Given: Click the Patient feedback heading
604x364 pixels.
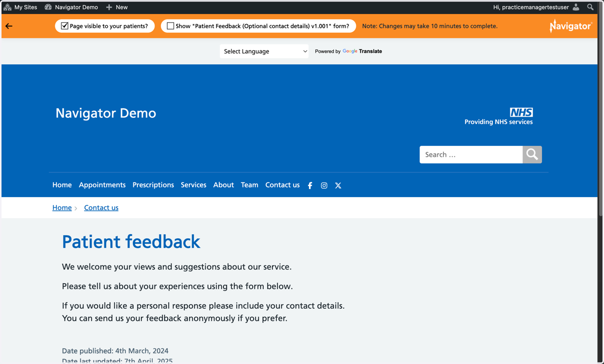Looking at the screenshot, I should click(131, 242).
